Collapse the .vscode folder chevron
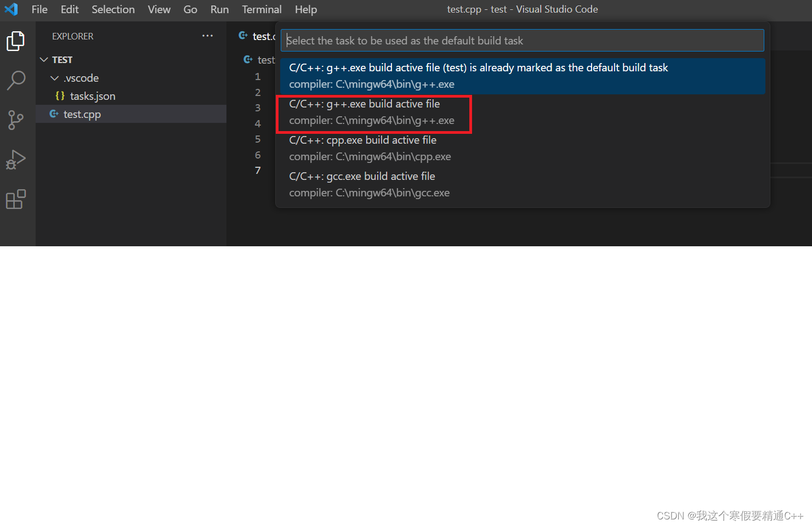812x526 pixels. (x=55, y=78)
